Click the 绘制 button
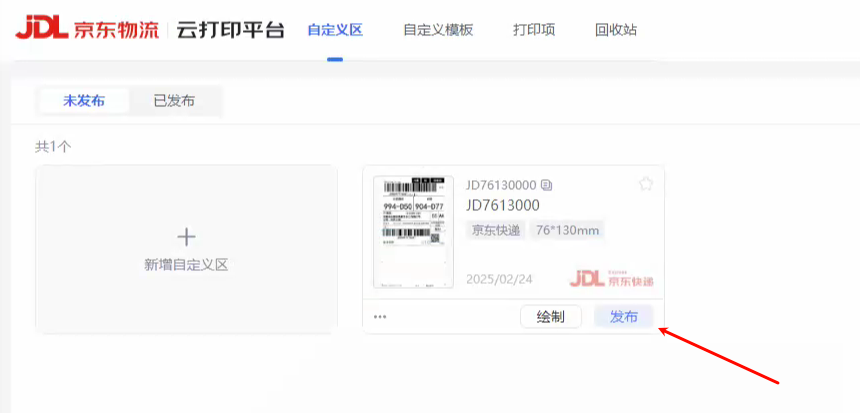This screenshot has height=413, width=860. [551, 316]
